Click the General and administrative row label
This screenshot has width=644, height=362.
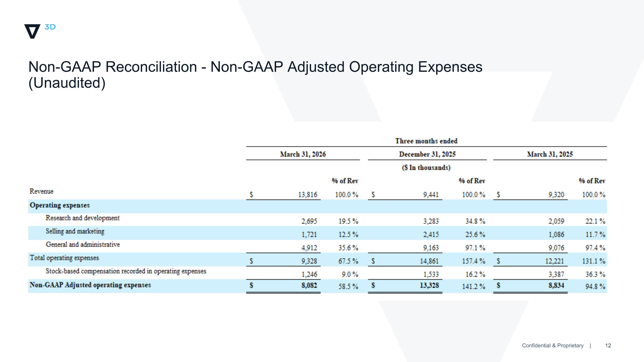83,244
